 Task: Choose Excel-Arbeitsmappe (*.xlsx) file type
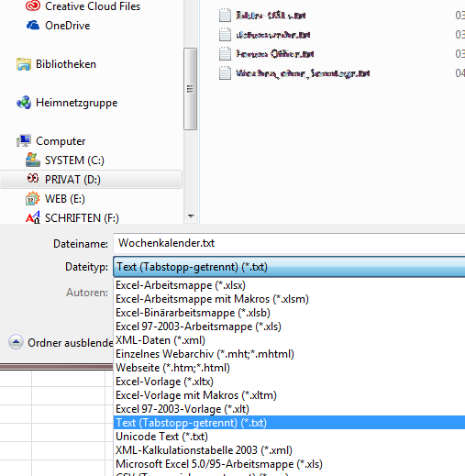289,285
